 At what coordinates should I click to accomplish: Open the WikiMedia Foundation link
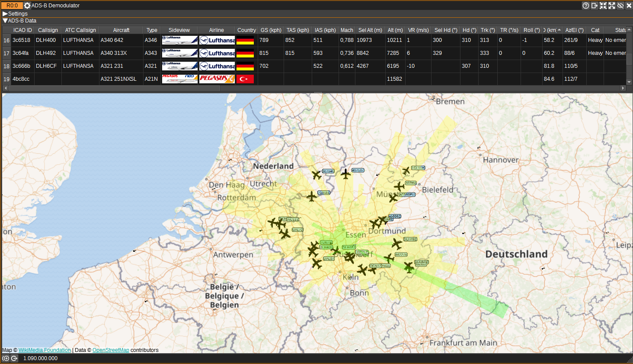(45, 350)
